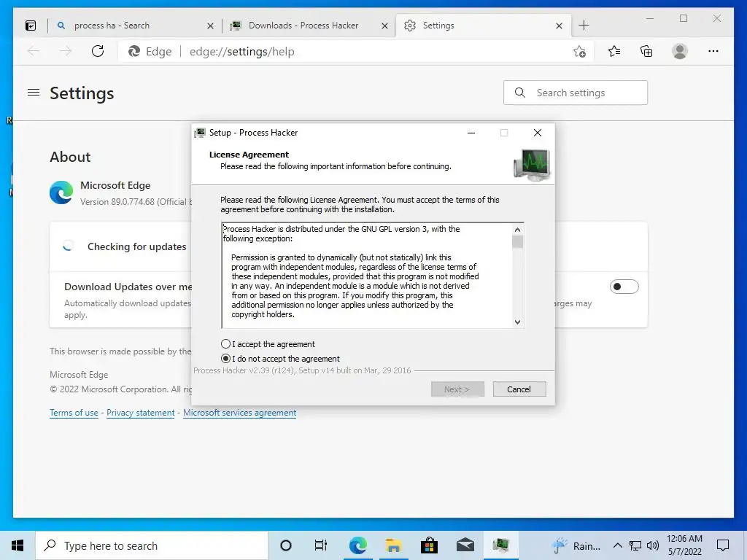Show hidden system tray icons
Screen dimensions: 747x560
(x=617, y=545)
